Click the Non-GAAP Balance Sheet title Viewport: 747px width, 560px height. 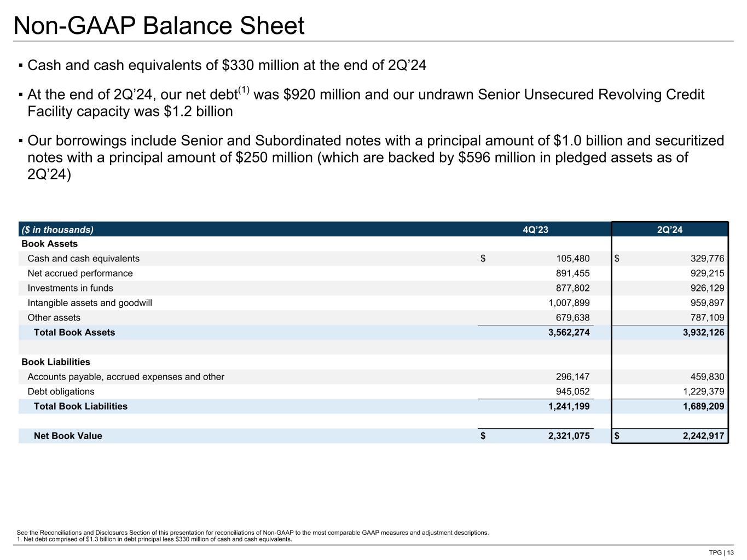pyautogui.click(x=159, y=26)
